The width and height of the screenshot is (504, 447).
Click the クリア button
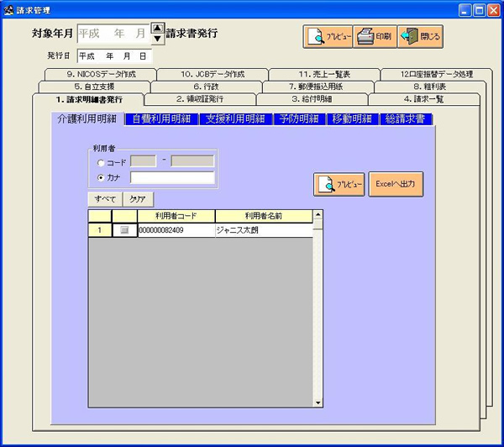[x=137, y=200]
